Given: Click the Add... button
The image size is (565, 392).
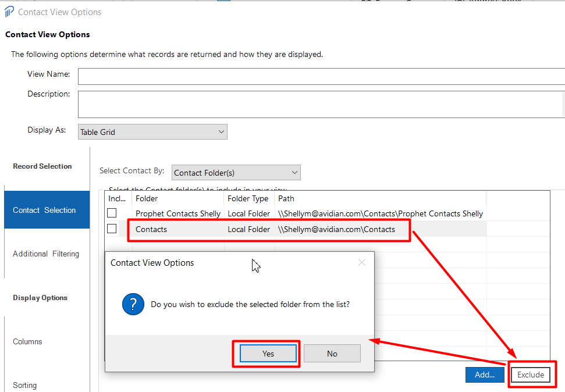Looking at the screenshot, I should 485,375.
